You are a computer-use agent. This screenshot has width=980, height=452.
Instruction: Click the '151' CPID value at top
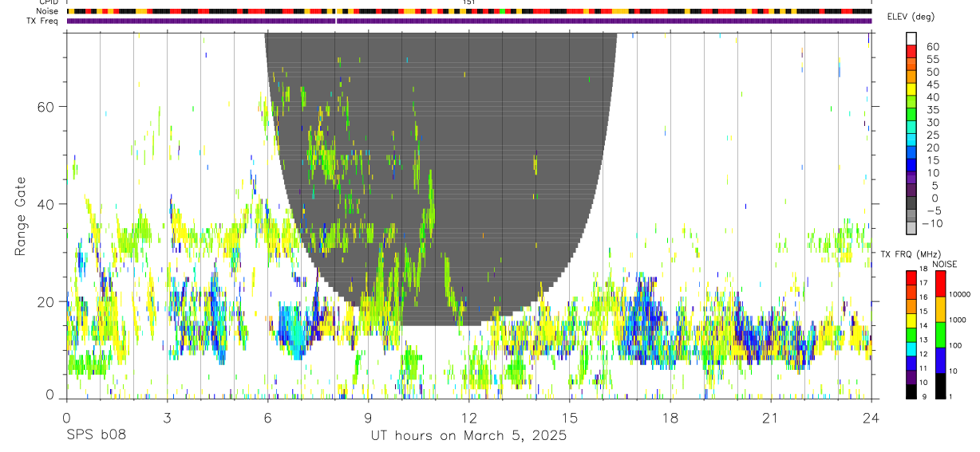(x=469, y=2)
